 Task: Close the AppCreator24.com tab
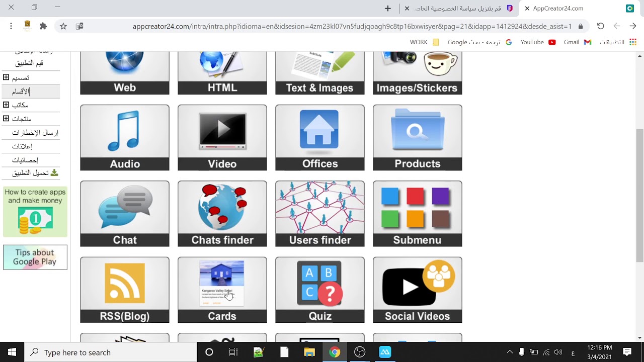(527, 9)
